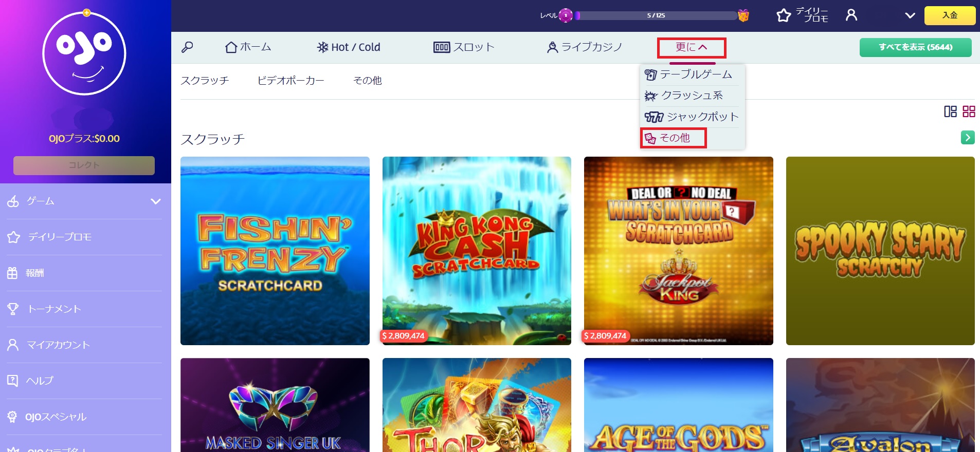Click the green next arrow for スクラッチ

[x=968, y=137]
